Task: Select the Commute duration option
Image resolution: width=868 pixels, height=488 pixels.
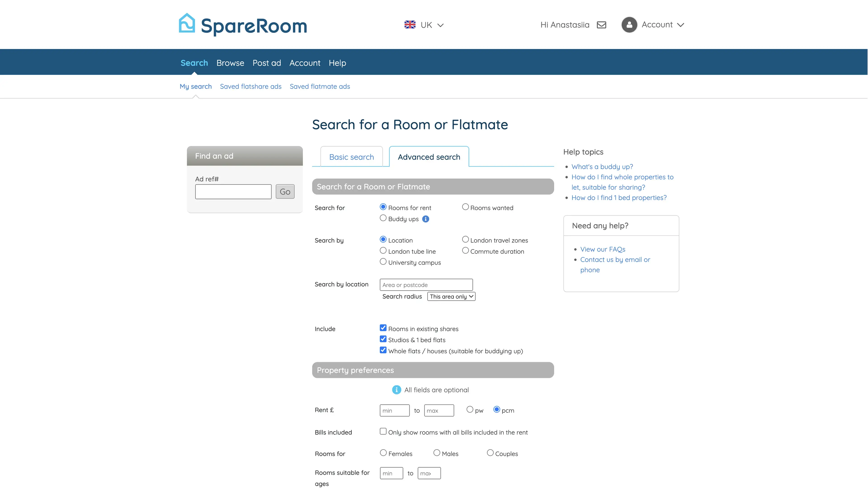Action: [x=465, y=251]
